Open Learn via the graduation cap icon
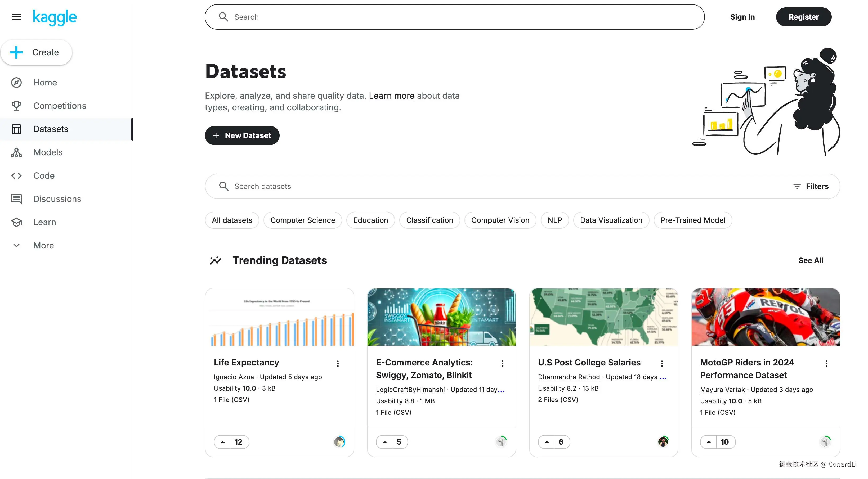The height and width of the screenshot is (479, 868). click(x=16, y=222)
